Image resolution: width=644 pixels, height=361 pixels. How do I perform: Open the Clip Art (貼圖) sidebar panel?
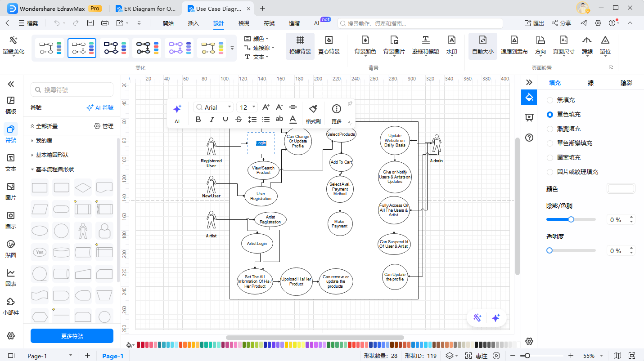pos(11,249)
